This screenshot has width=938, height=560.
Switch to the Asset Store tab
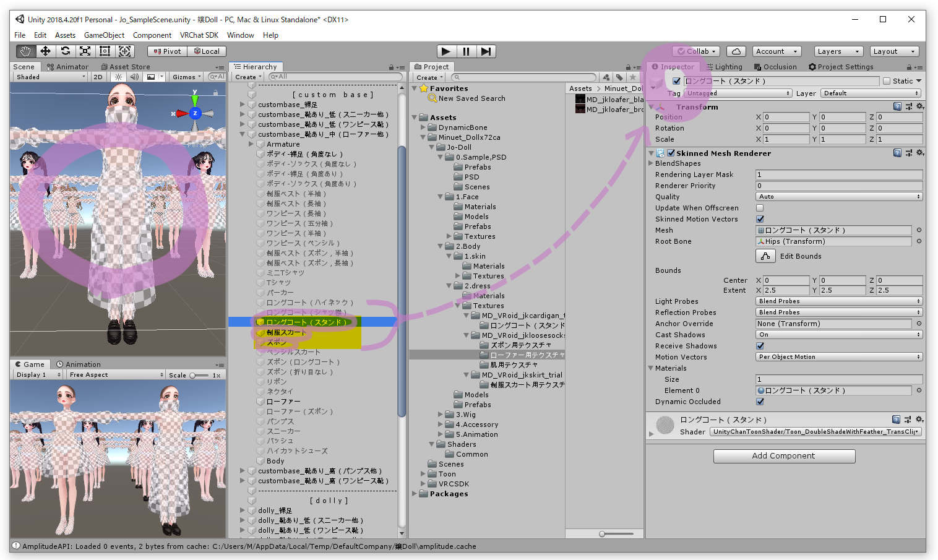(125, 67)
